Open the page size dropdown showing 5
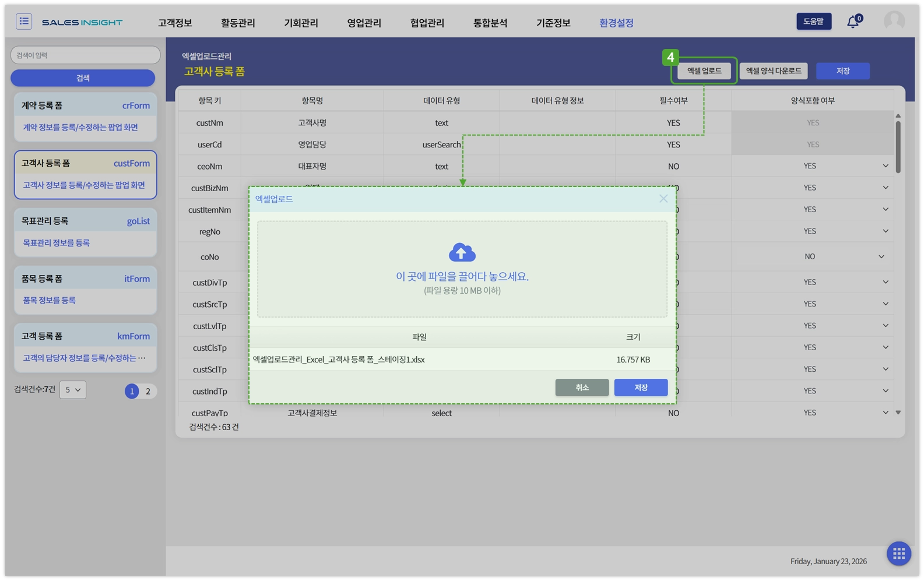Screen dimensions: 924x581 [x=73, y=390]
